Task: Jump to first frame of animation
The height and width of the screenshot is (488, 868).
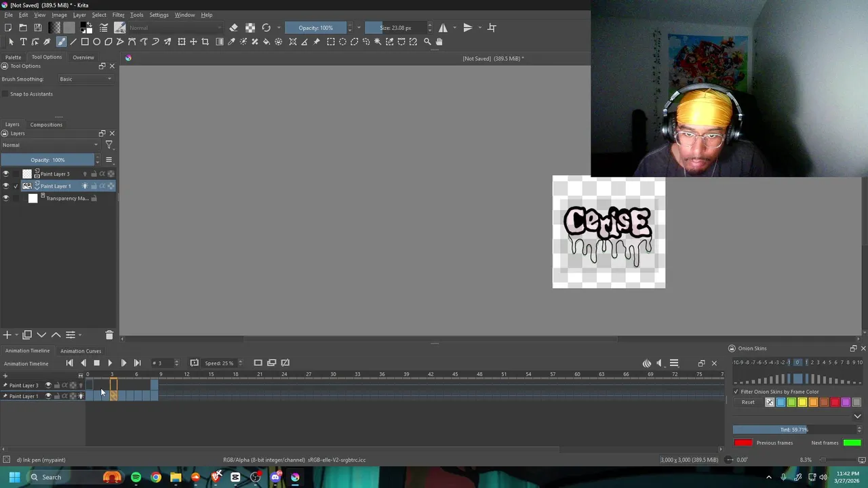Action: tap(69, 363)
